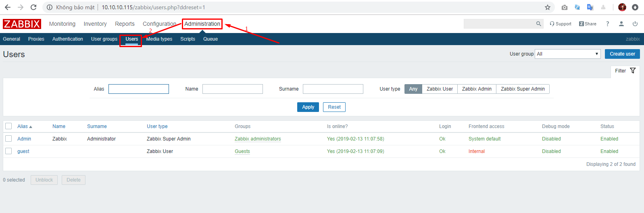
Task: Select user type Zabbix Super Admin
Action: click(523, 89)
